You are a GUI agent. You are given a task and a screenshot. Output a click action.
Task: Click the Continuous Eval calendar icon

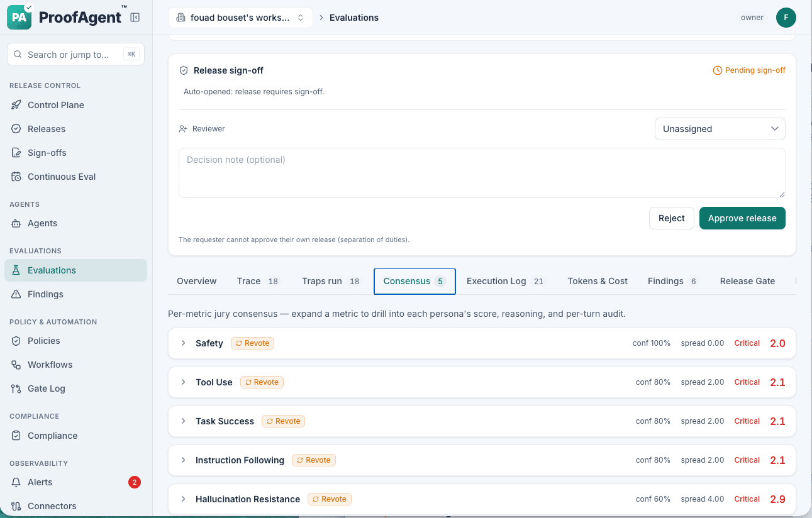click(x=16, y=177)
